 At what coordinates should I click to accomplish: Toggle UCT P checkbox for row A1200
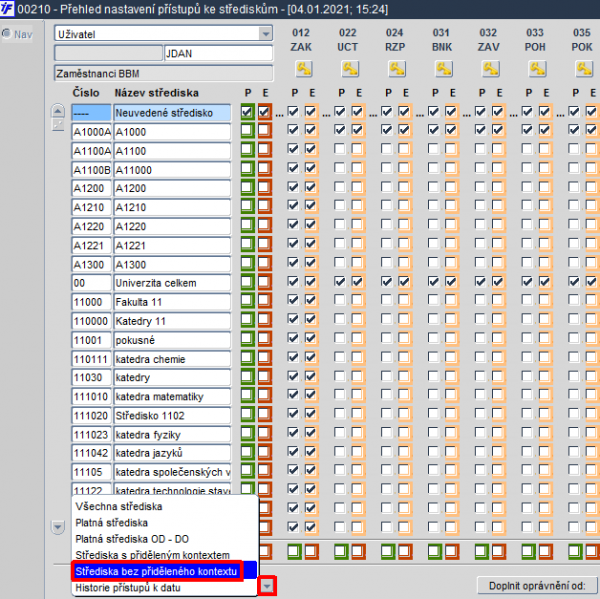click(340, 186)
